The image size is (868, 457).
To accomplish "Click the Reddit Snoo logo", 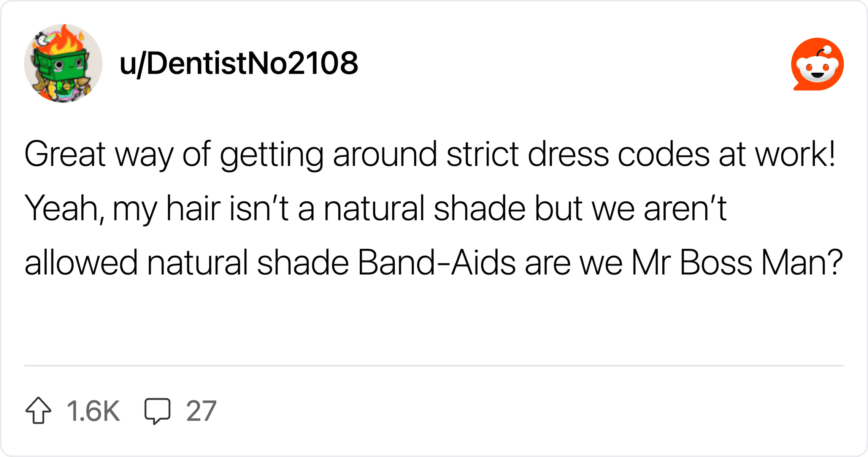I will click(817, 64).
